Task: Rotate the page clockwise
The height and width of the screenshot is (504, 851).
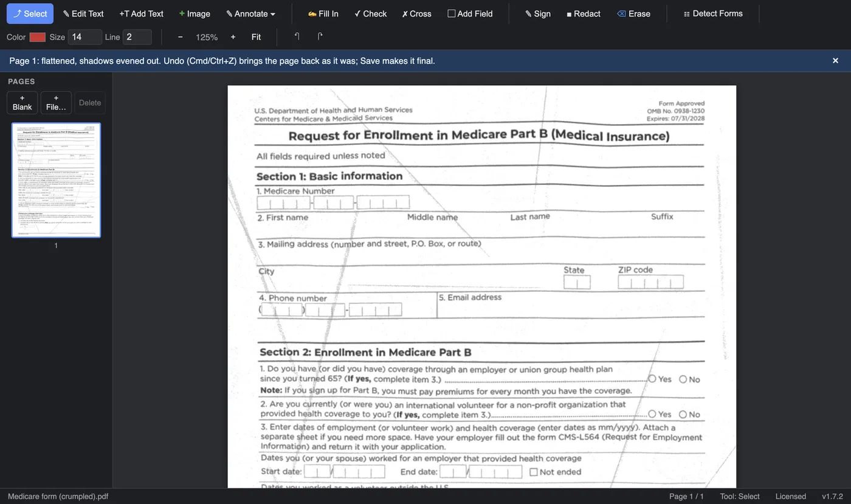Action: click(320, 37)
